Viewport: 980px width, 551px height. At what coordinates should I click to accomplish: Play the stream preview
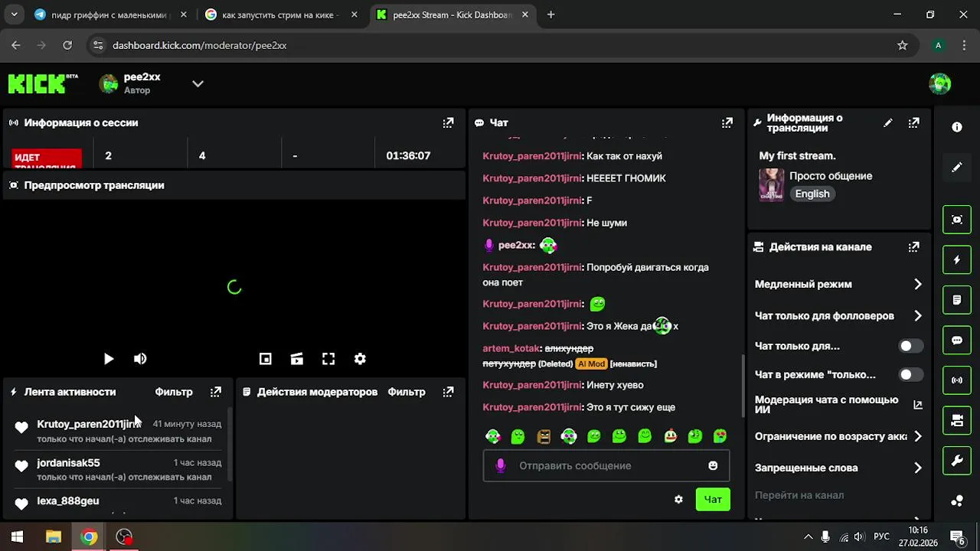point(109,359)
